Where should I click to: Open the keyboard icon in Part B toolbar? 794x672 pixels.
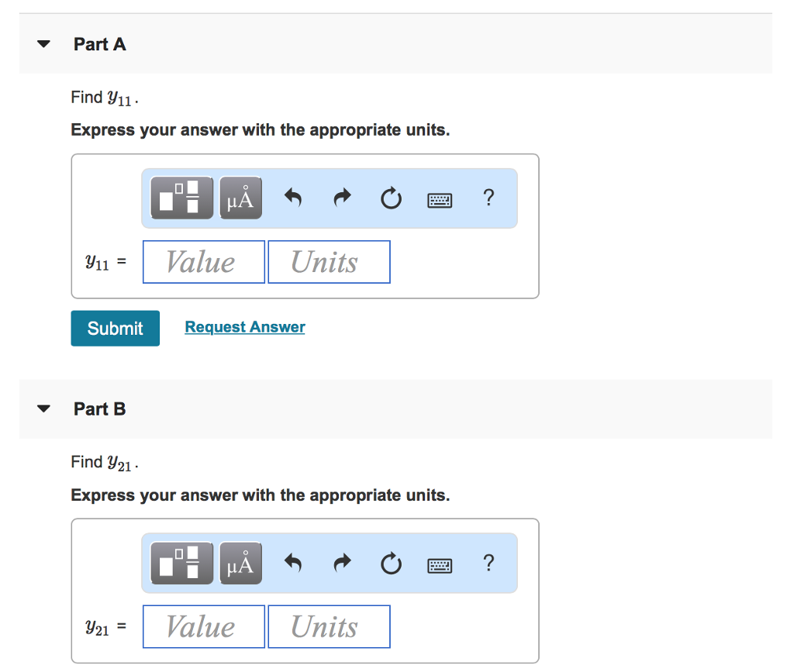click(x=439, y=563)
